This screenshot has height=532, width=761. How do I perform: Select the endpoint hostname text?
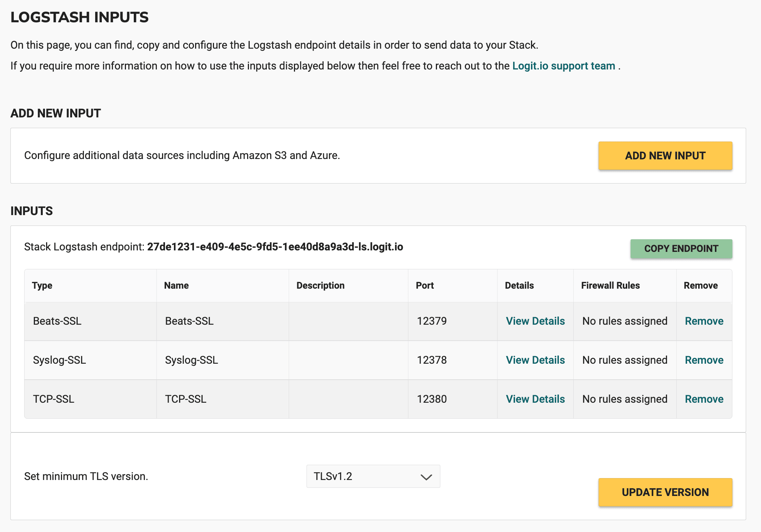click(275, 247)
